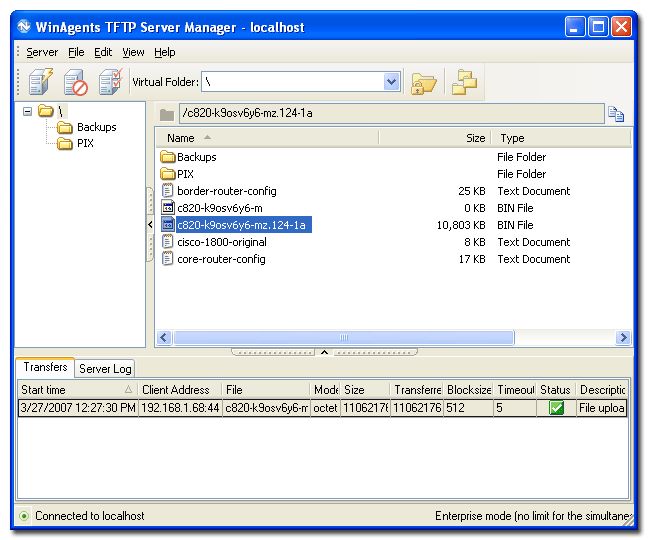Open the View menu

133,52
